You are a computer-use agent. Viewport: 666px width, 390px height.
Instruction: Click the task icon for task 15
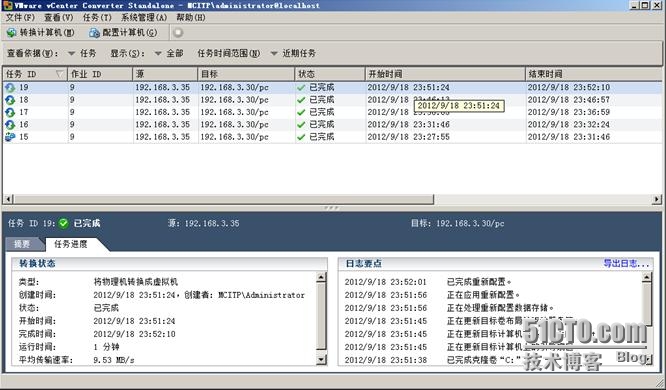[x=10, y=137]
